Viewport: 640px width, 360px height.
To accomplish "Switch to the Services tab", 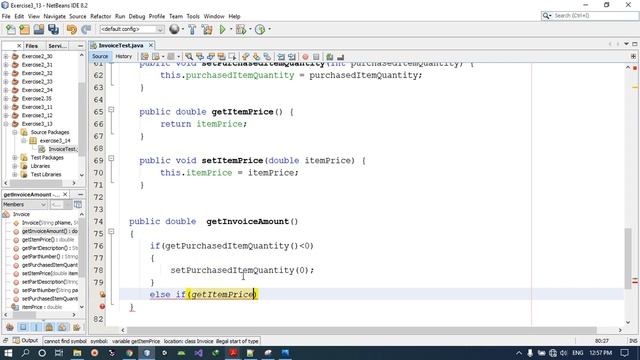I will click(x=57, y=46).
